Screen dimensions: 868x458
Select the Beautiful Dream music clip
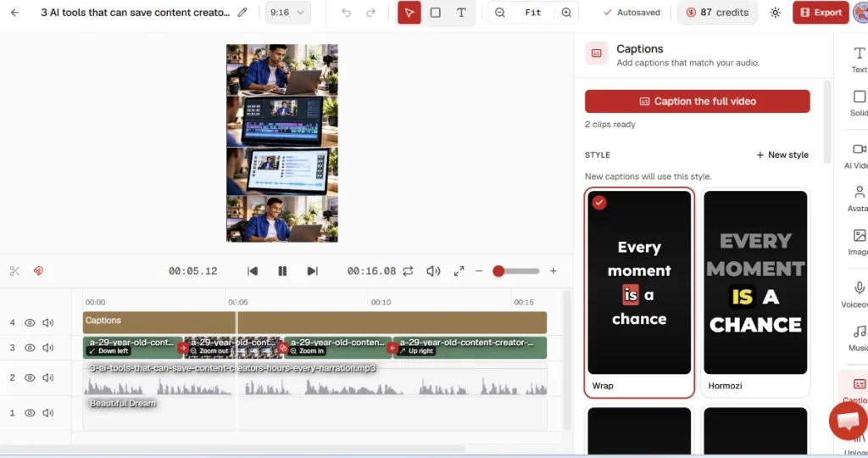tap(314, 413)
